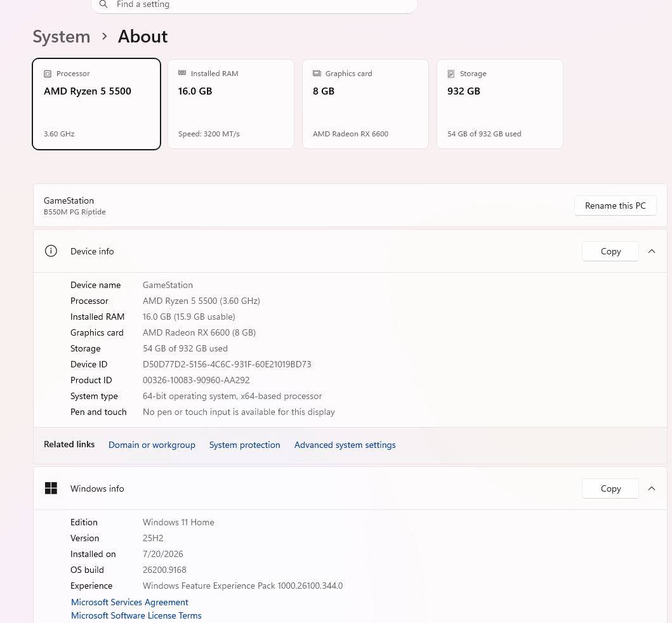Click 64-bit operating system system type value
The width and height of the screenshot is (672, 623).
point(232,396)
